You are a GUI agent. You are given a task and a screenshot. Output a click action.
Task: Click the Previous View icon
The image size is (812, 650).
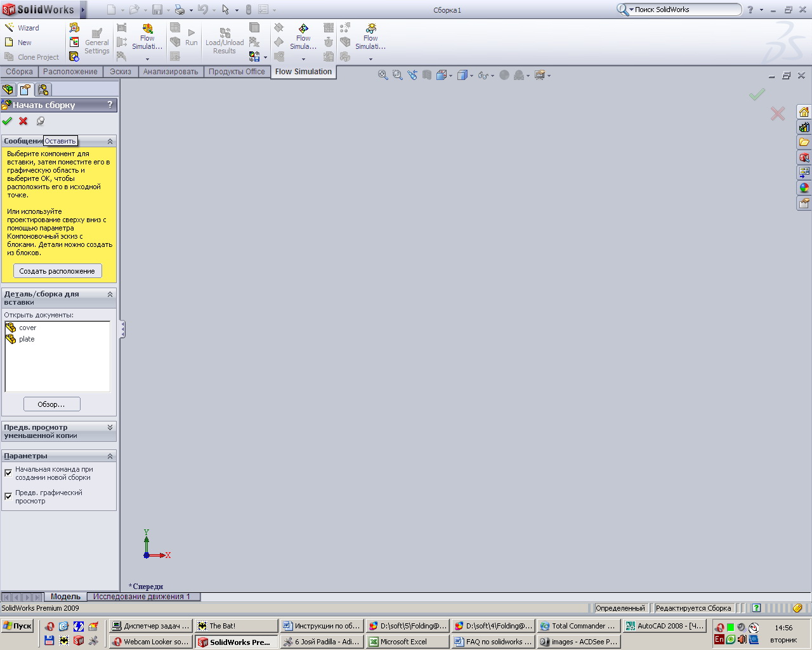point(412,75)
